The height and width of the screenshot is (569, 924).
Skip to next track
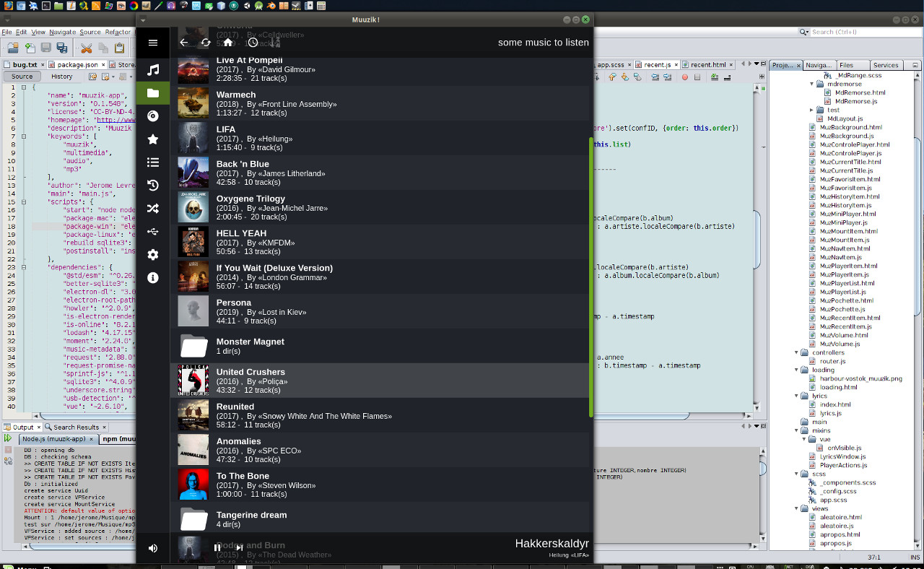(x=240, y=548)
